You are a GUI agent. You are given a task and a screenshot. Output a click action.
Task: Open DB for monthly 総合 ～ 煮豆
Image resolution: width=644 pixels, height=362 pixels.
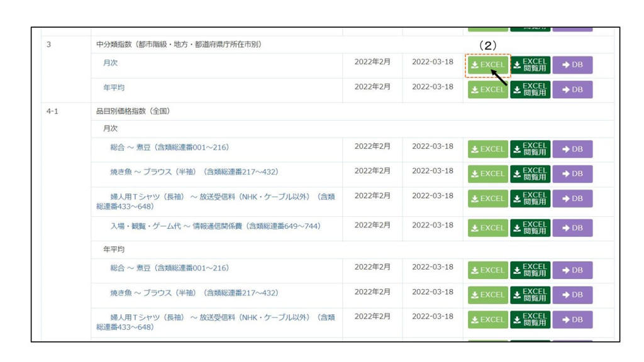[x=572, y=150]
